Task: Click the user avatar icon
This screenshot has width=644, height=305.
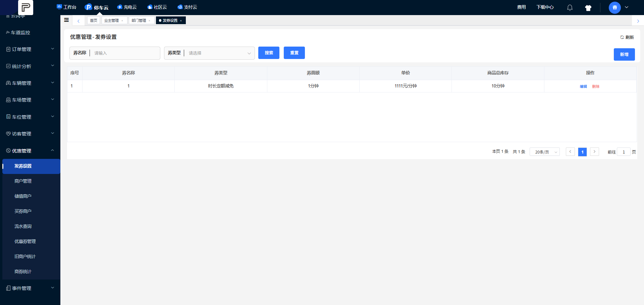Action: (x=614, y=7)
